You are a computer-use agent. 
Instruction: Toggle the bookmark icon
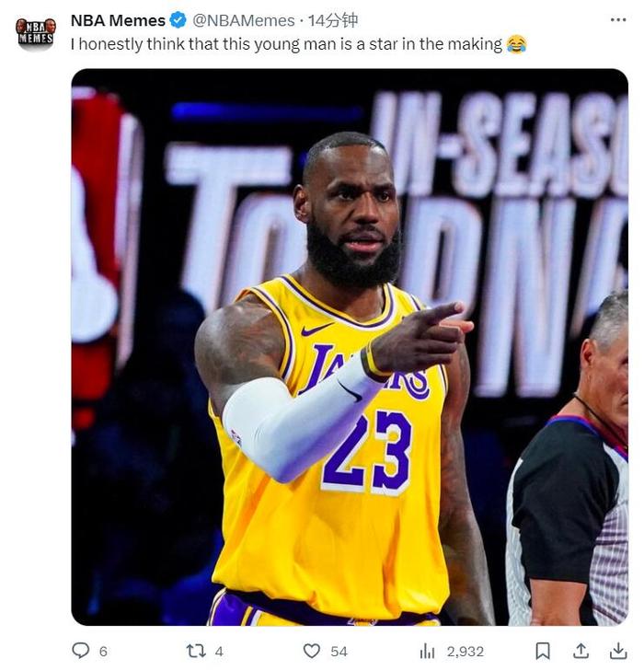(543, 651)
